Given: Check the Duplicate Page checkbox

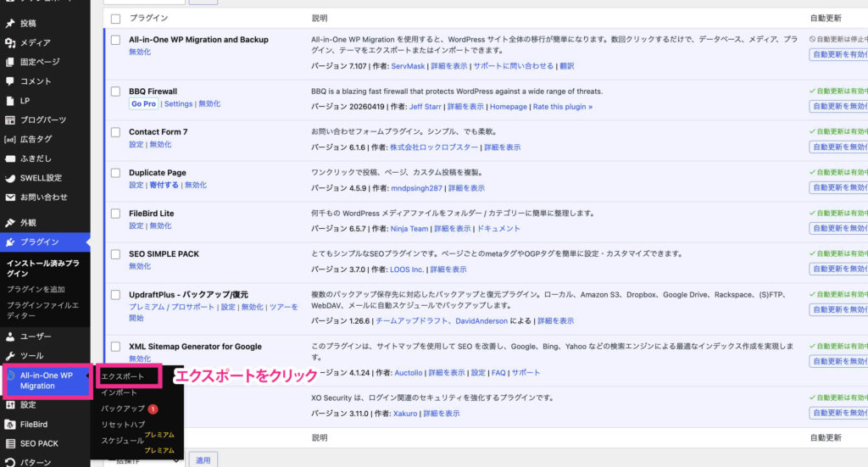Looking at the screenshot, I should (115, 173).
